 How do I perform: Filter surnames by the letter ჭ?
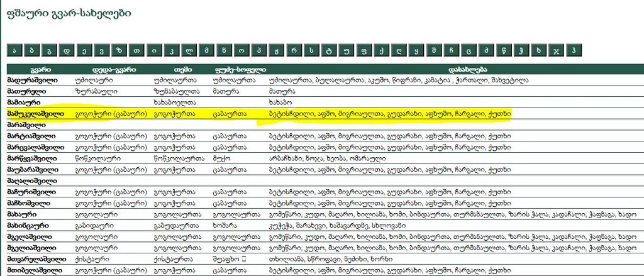pos(521,50)
